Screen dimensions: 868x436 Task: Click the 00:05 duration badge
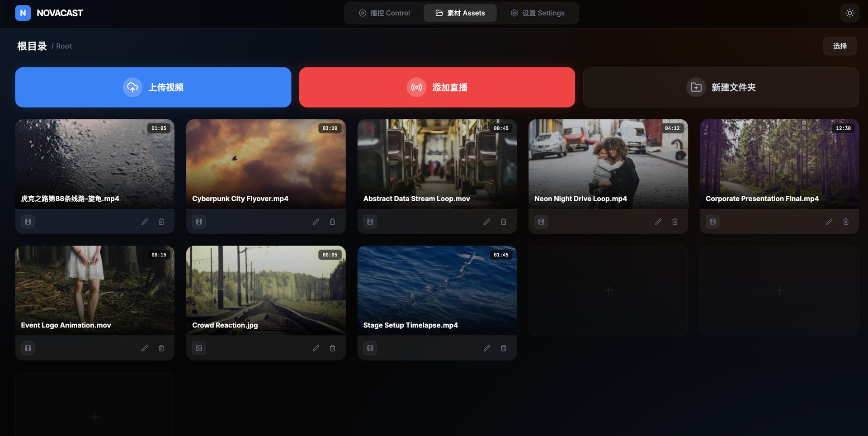(330, 255)
